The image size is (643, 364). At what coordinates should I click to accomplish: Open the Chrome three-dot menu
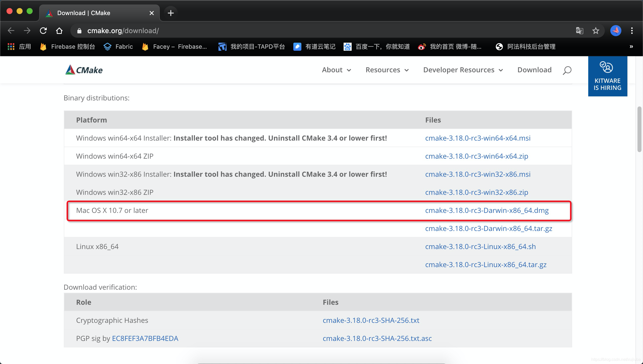pos(632,31)
